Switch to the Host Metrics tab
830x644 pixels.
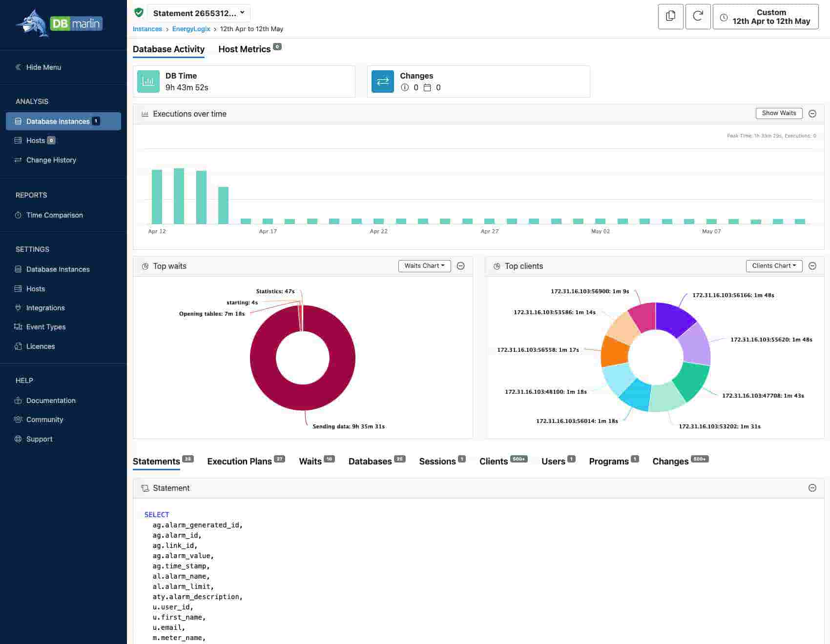(244, 49)
